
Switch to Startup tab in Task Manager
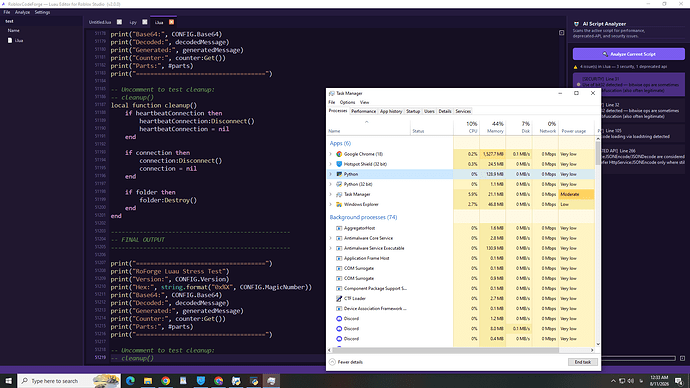(x=413, y=111)
